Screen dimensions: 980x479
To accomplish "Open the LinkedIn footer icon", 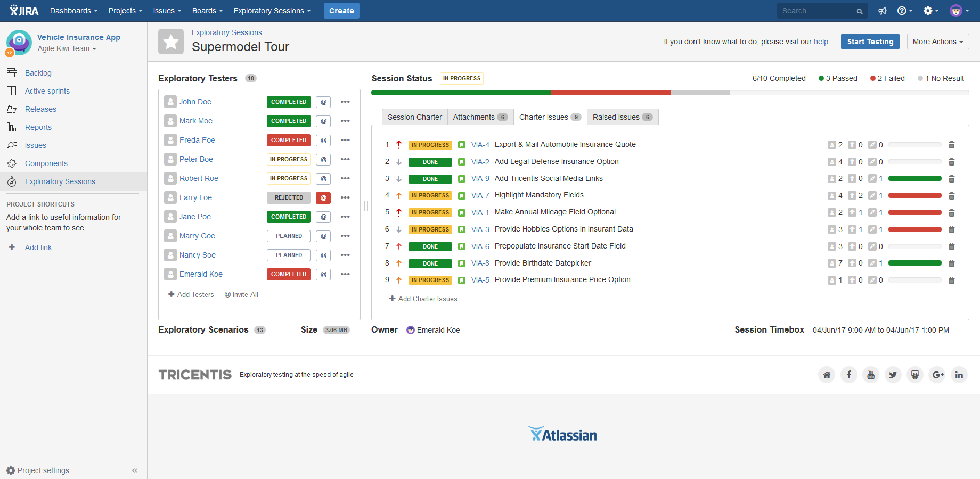I will [x=959, y=375].
